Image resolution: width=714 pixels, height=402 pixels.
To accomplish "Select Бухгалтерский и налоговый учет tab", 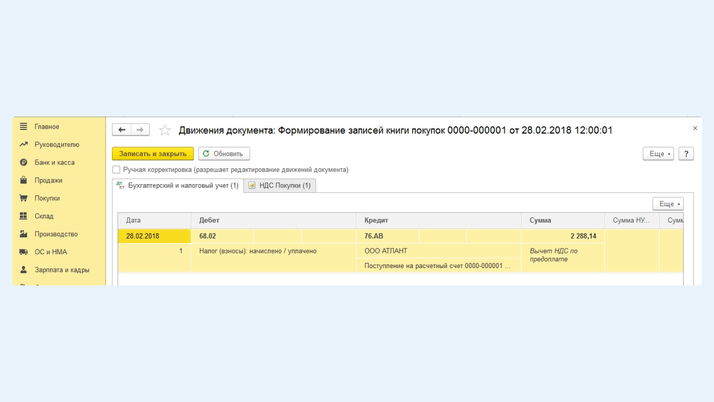I will (x=178, y=186).
